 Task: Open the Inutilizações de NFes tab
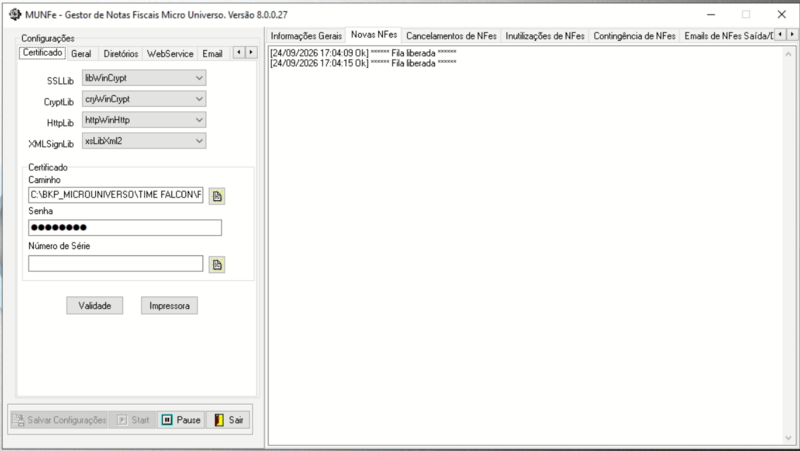point(545,36)
